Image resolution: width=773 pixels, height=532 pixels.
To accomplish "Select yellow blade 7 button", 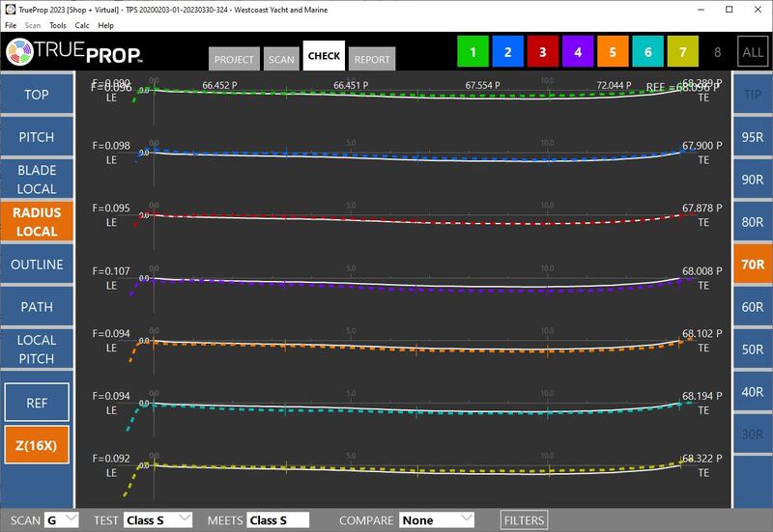I will 681,52.
